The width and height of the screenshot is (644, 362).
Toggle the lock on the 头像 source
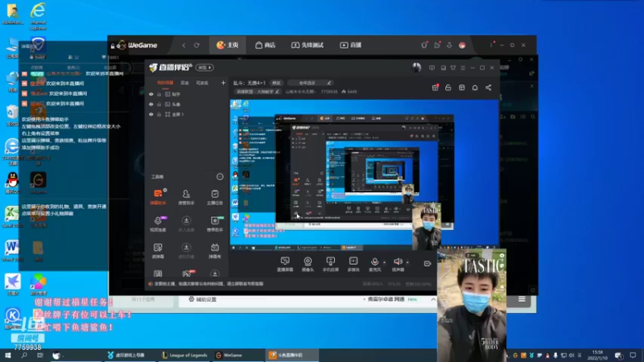159,105
